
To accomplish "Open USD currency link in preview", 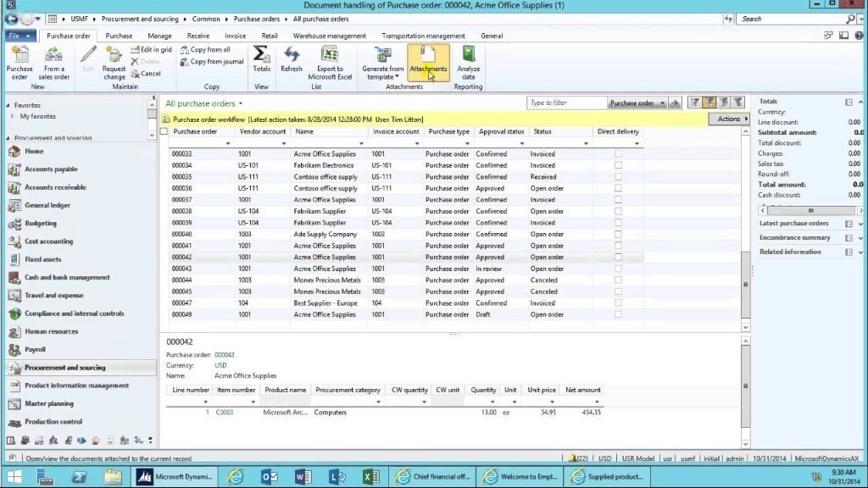I will pos(220,366).
